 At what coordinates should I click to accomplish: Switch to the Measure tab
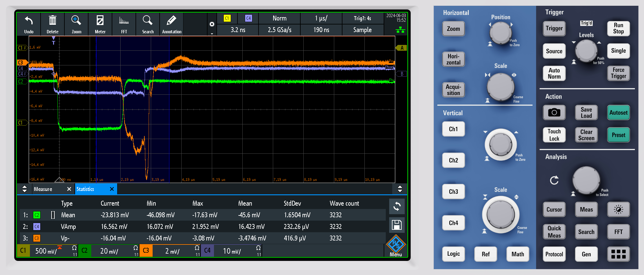pos(43,189)
